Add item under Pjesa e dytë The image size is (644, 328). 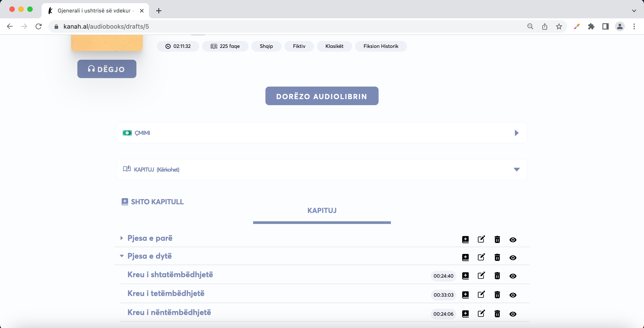click(x=465, y=258)
